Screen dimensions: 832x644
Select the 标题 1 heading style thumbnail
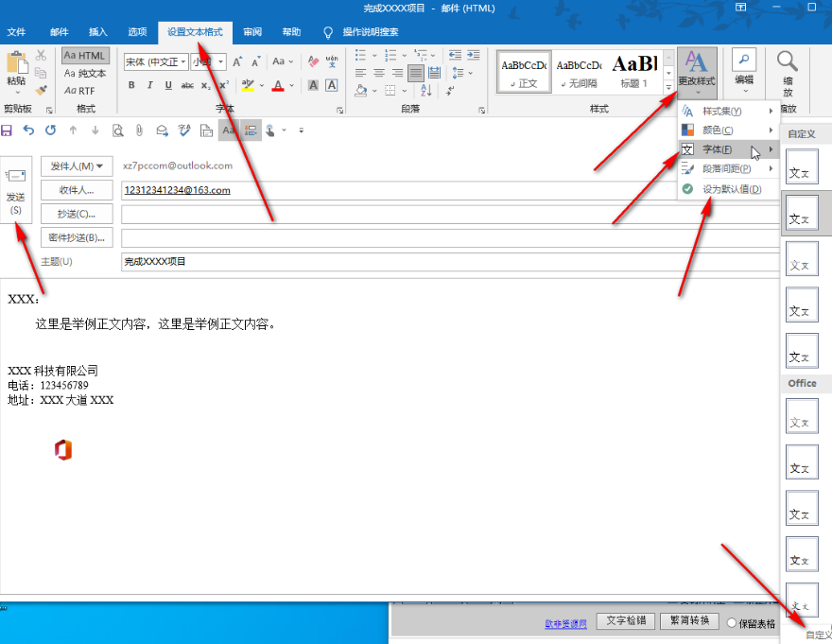tap(634, 72)
